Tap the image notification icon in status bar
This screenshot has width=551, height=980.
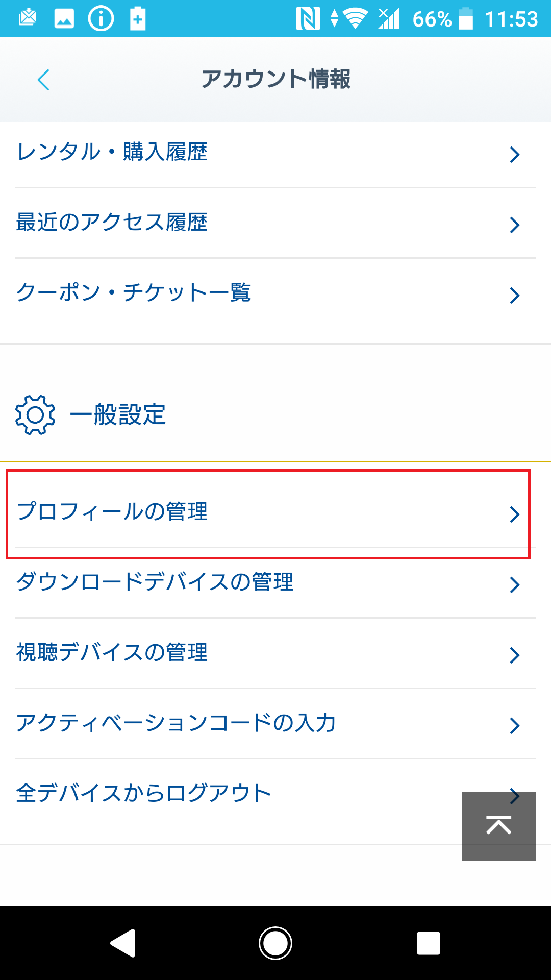[64, 19]
